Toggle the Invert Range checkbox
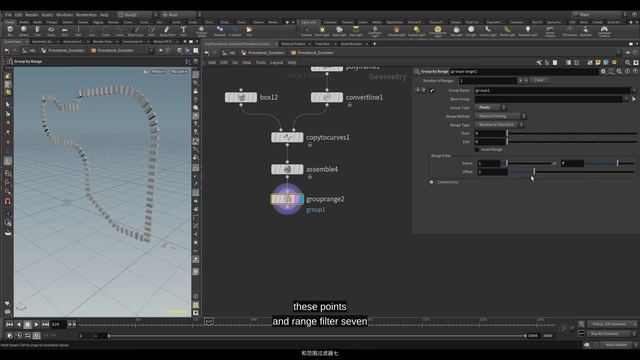Viewport: 640px width, 360px height. (477, 150)
